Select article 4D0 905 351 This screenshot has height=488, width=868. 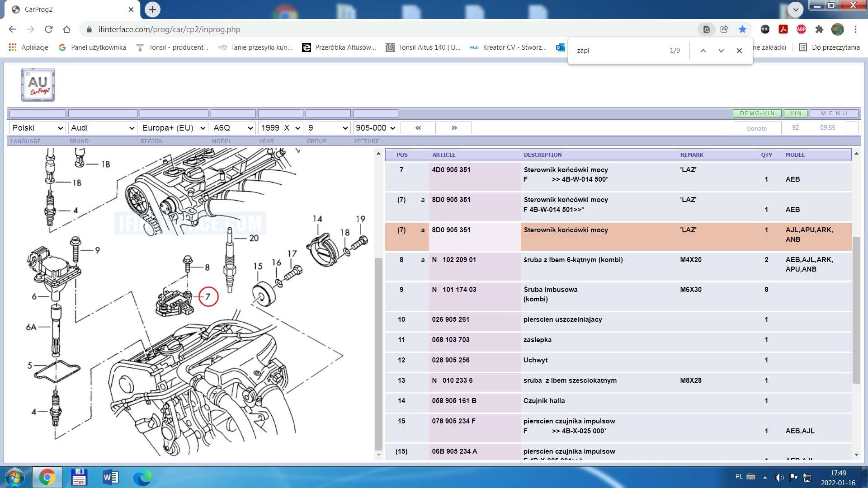451,170
